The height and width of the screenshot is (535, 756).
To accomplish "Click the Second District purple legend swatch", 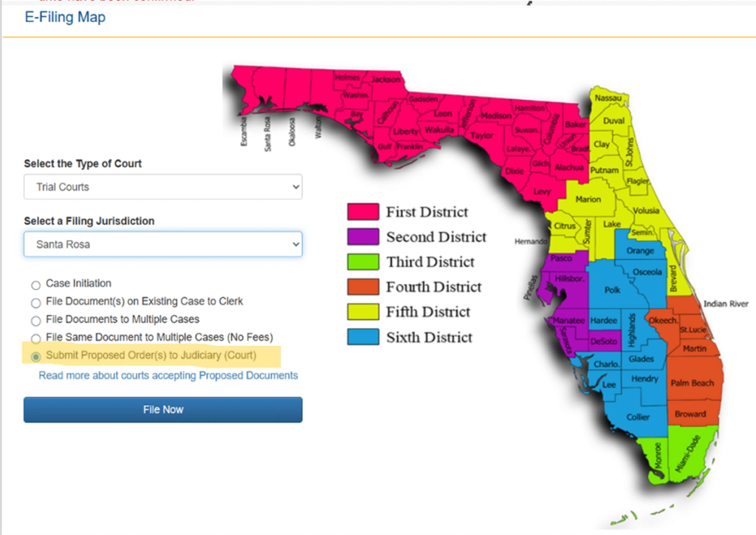I will pos(363,237).
